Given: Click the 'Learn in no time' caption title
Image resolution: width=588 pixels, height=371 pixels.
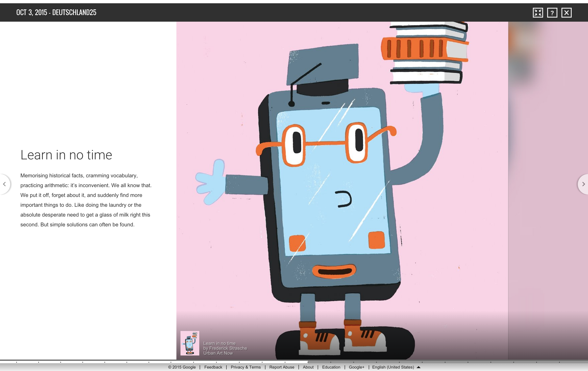Looking at the screenshot, I should click(x=219, y=343).
